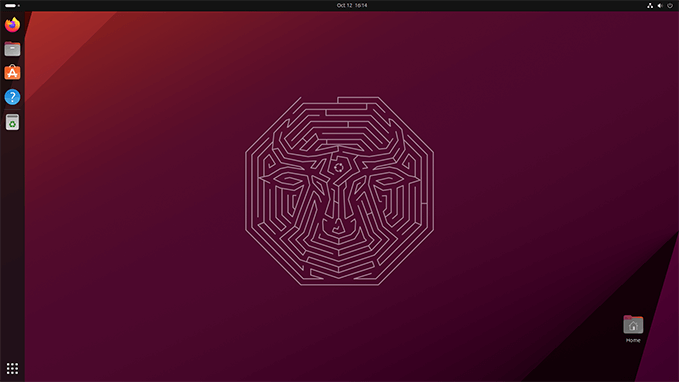Click the wired network status icon
The image size is (679, 382).
click(x=650, y=6)
